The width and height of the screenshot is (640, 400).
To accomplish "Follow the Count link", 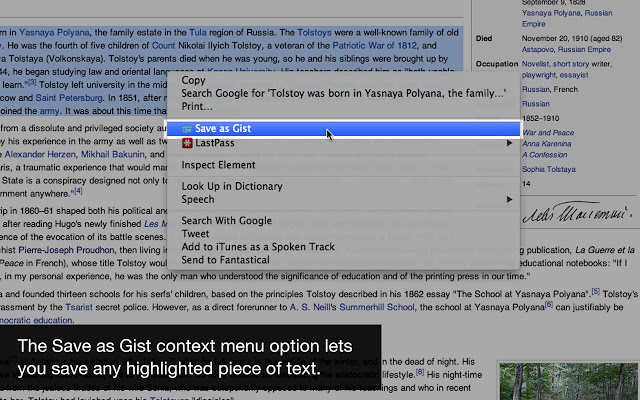I will coord(163,46).
